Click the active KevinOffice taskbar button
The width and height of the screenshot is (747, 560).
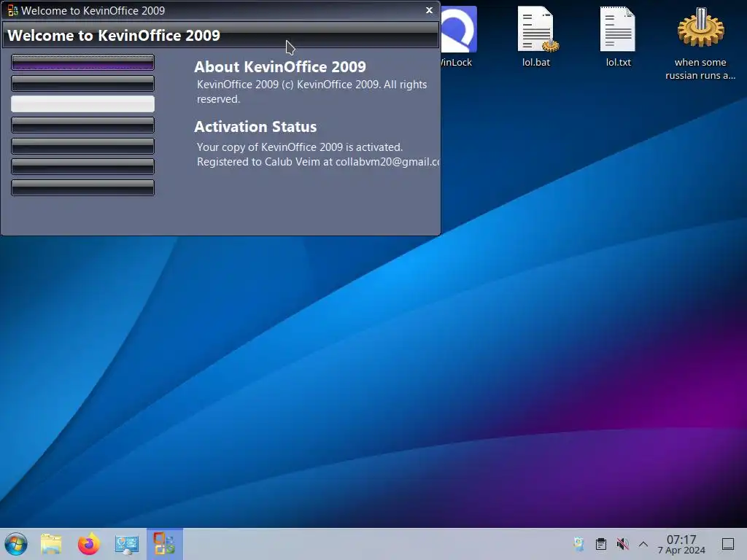click(x=164, y=544)
